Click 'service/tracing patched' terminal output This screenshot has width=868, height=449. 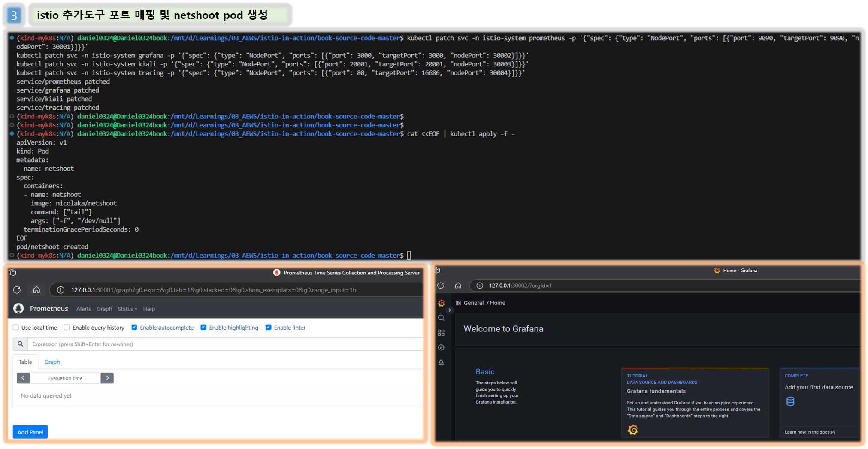(x=57, y=108)
